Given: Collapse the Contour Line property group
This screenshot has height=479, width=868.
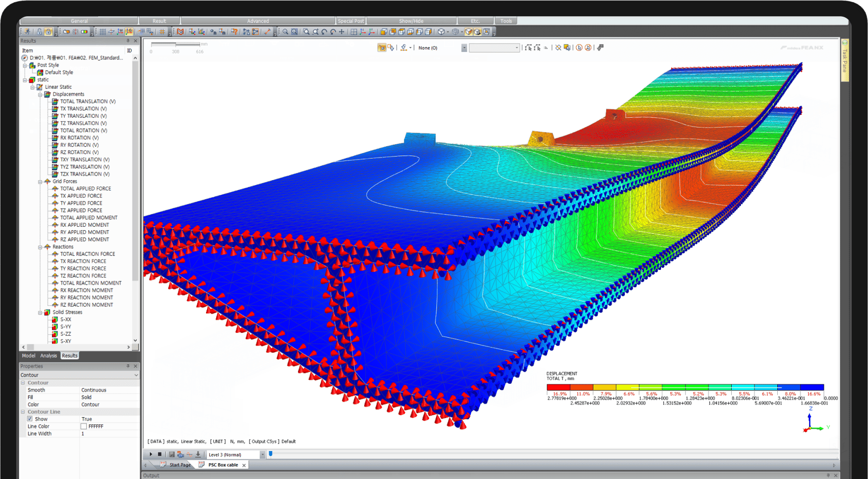Looking at the screenshot, I should (23, 412).
